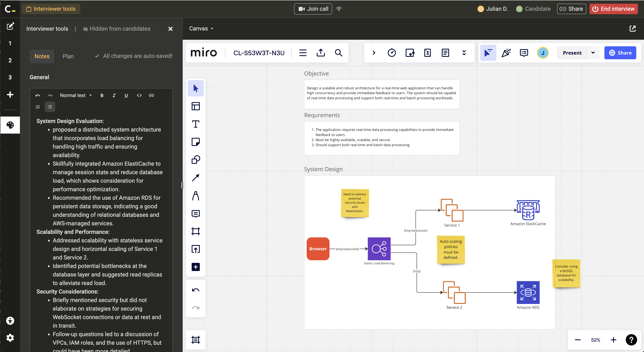
Task: Switch to the Plan tab
Action: [68, 56]
